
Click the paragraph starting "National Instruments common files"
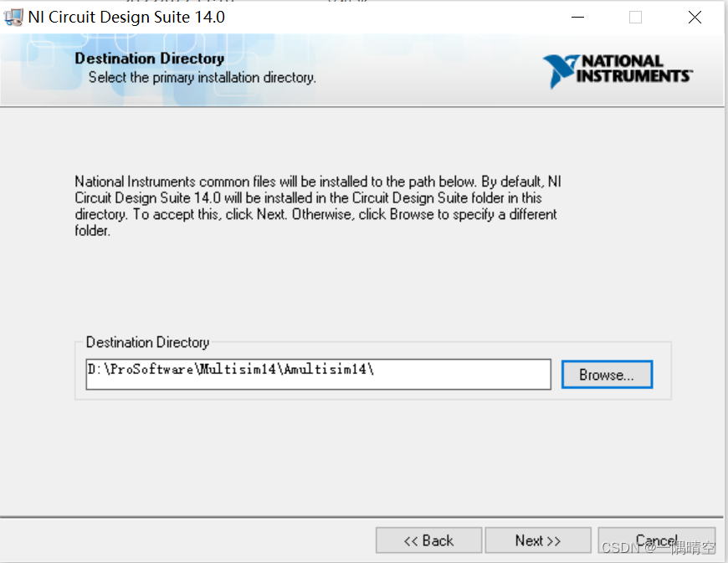(318, 206)
